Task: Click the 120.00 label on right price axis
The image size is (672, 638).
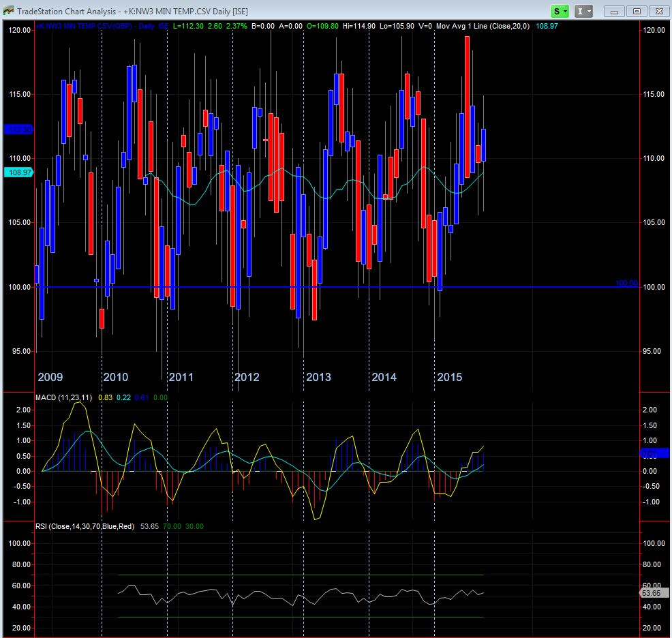Action: (x=655, y=30)
